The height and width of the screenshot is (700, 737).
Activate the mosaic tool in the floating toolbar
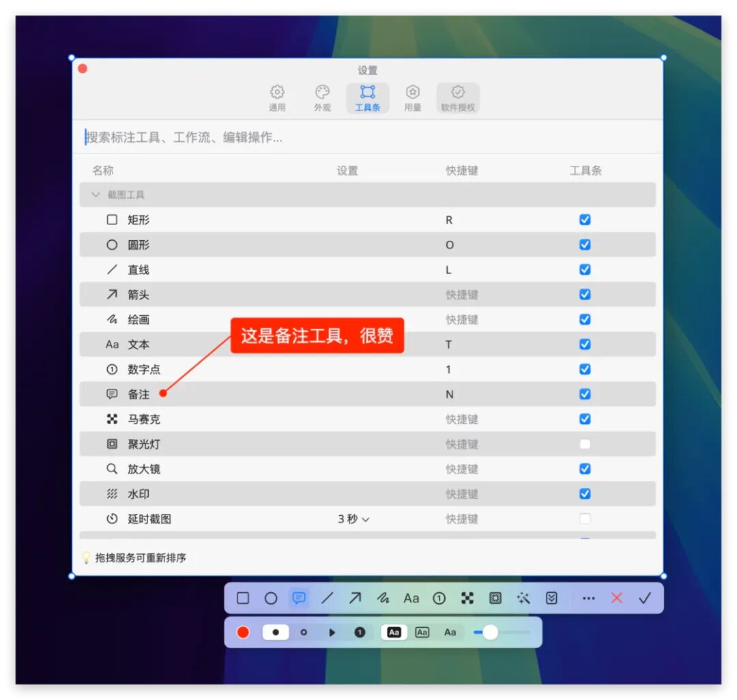[x=467, y=598]
